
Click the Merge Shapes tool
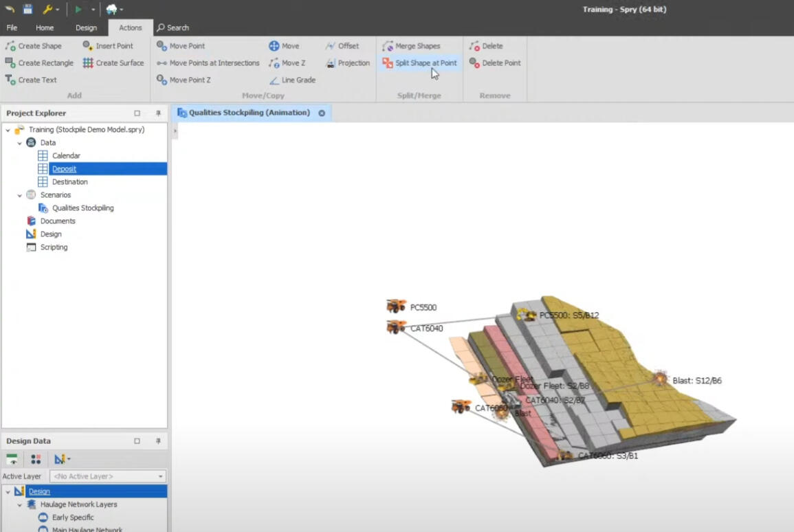click(411, 46)
